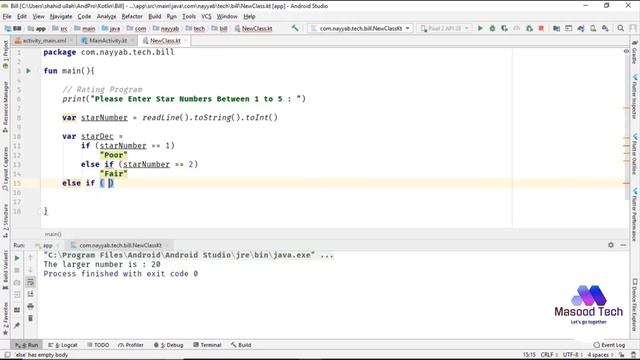Open the device selector dropdown Pixel 2 API
Viewport: 640px width, 360px height.
point(444,28)
